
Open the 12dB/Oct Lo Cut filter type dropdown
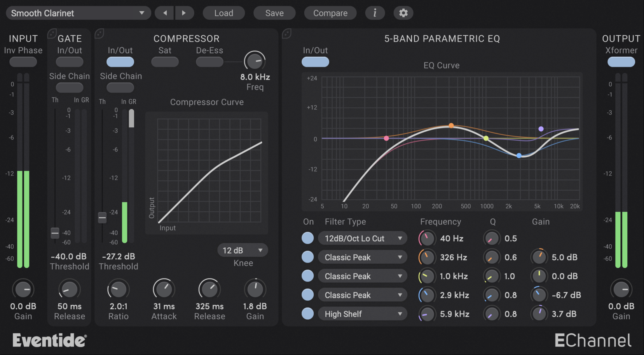362,238
